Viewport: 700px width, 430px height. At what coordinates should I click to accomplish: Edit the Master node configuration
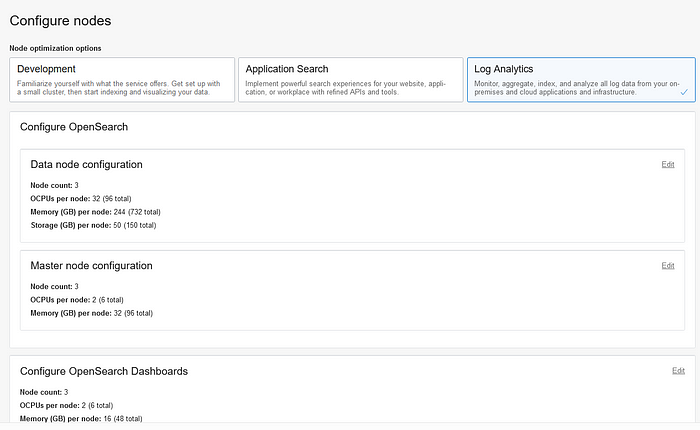pos(668,266)
